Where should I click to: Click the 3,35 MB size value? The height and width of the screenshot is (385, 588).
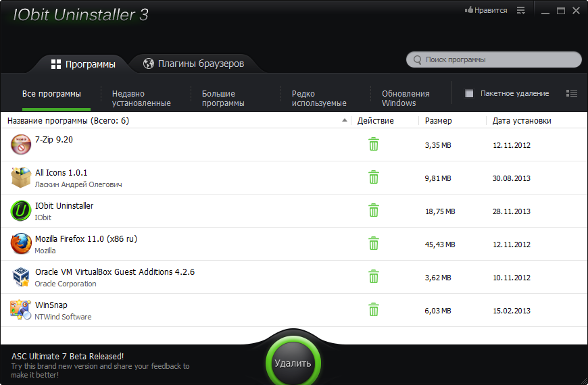[438, 145]
